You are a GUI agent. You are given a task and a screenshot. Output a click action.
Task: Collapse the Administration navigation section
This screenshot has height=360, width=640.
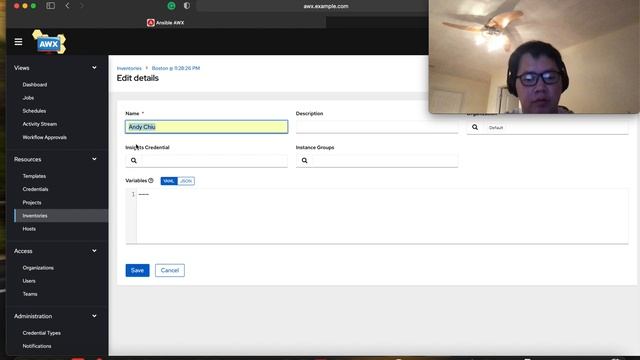(94, 316)
